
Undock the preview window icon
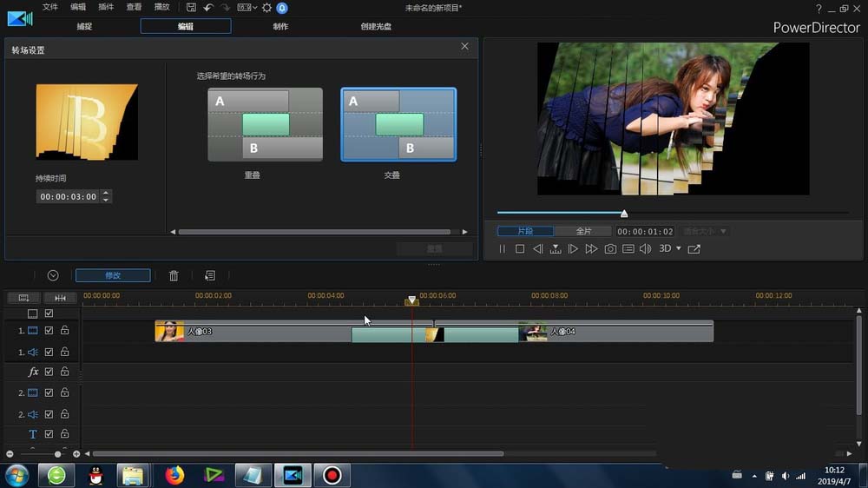694,249
